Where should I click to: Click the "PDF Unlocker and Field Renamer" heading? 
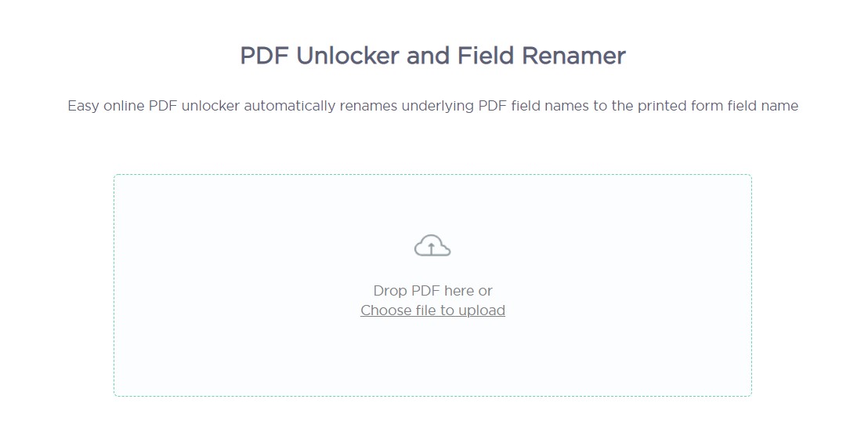(x=432, y=56)
